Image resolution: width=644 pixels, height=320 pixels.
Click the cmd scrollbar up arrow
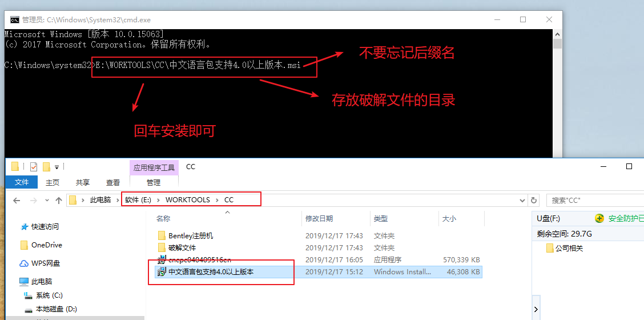tap(557, 34)
